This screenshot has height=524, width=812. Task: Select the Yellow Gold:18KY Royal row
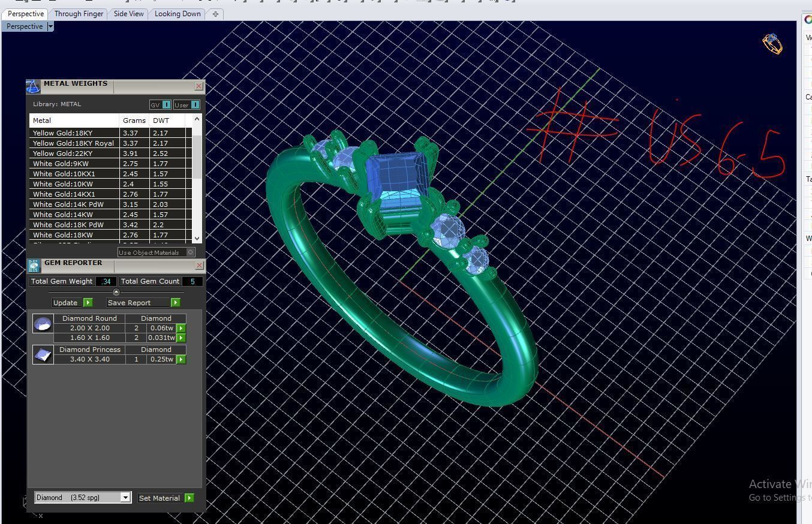coord(110,143)
